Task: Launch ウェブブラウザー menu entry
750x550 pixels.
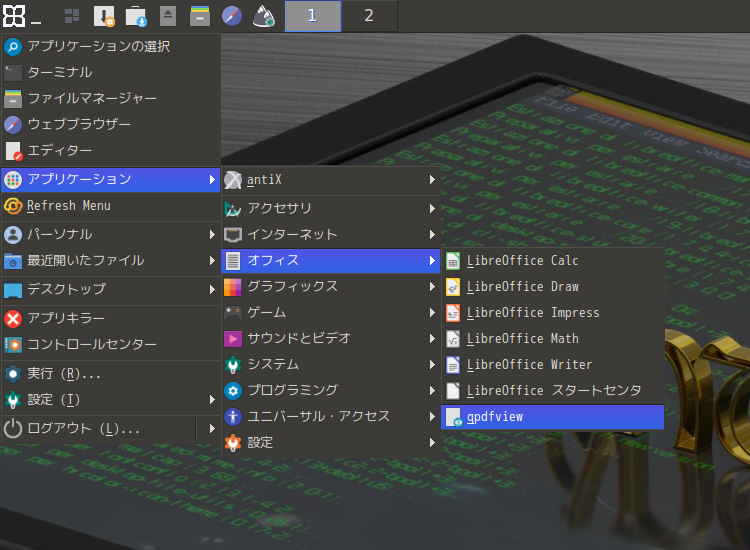Action: click(x=110, y=124)
